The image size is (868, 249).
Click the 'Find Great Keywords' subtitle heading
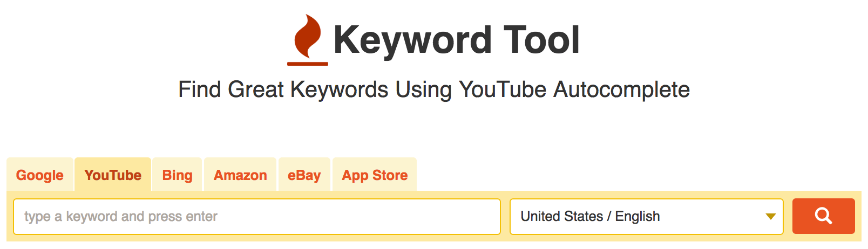pyautogui.click(x=434, y=89)
